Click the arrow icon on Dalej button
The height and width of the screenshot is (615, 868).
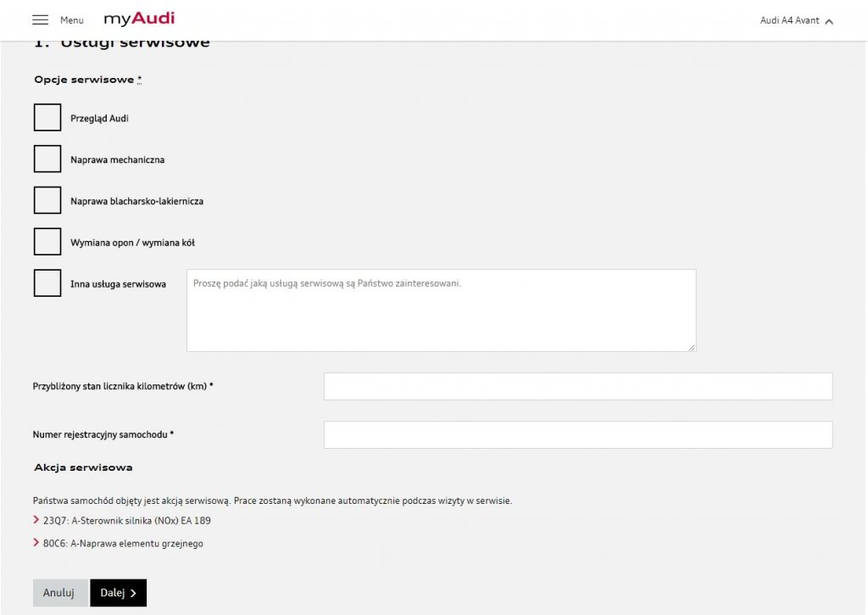pos(133,593)
